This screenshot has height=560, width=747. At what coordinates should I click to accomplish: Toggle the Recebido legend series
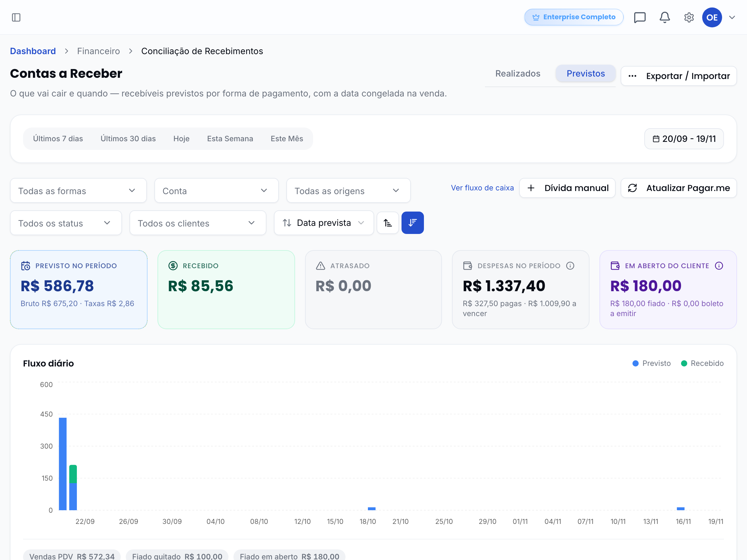(702, 363)
